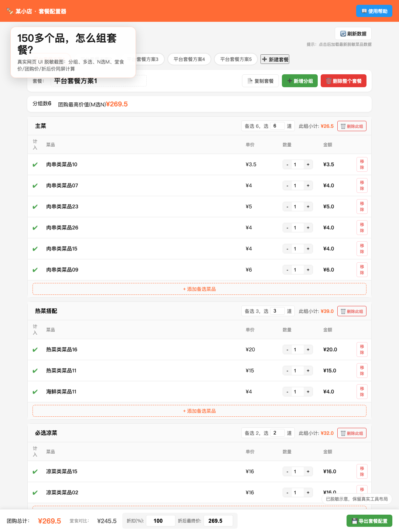The image size is (399, 532).
Task: Remove 肉串类菜品09 with 移除
Action: 362,270
